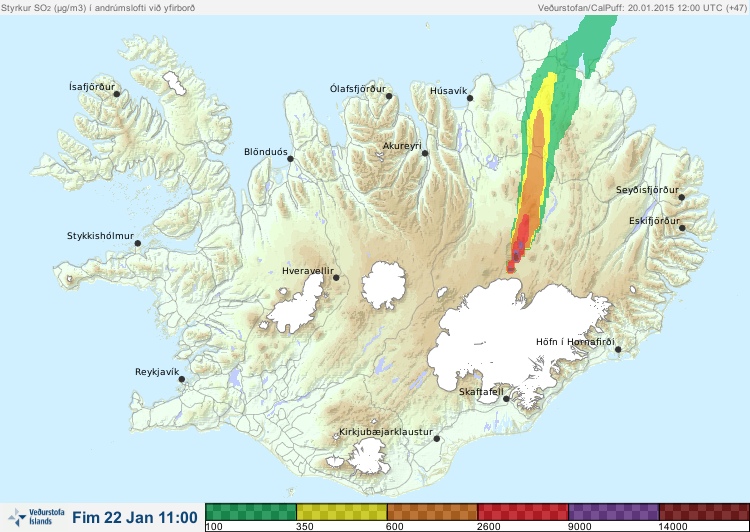Image resolution: width=750 pixels, height=532 pixels.
Task: Click the red 2600 legend swatch
Action: (x=523, y=512)
